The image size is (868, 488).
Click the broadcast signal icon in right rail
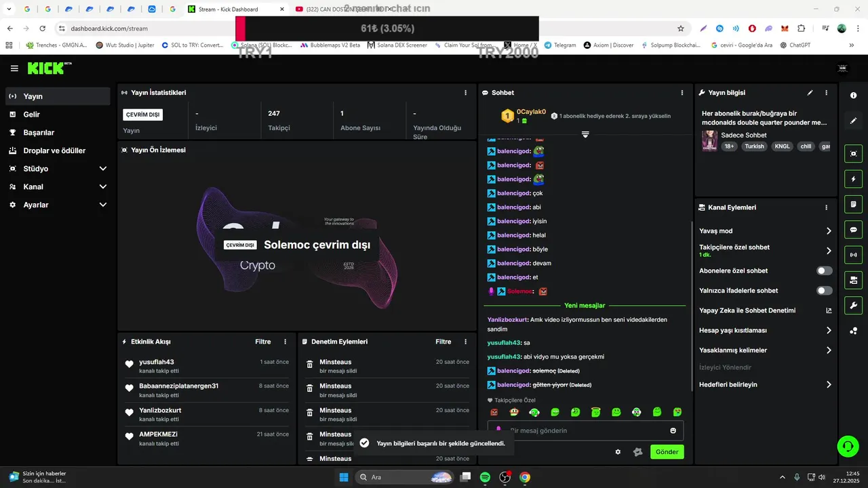(853, 255)
